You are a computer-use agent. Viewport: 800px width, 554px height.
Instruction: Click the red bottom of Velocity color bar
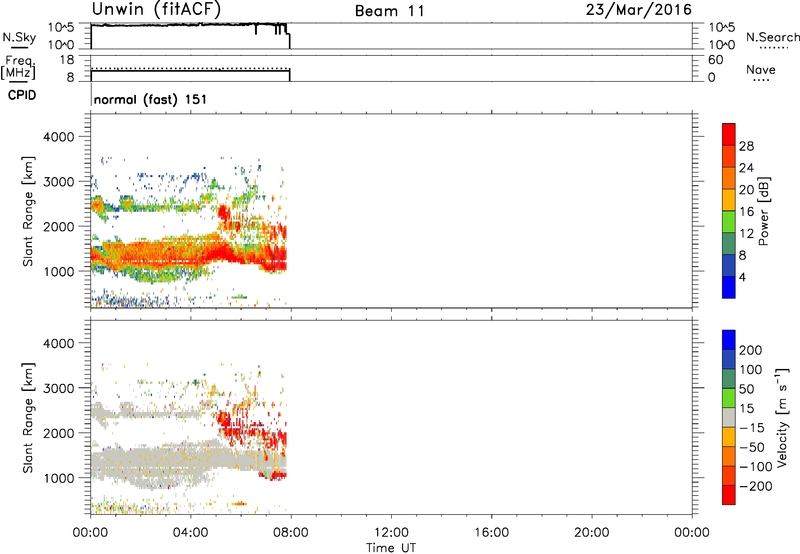[x=729, y=495]
